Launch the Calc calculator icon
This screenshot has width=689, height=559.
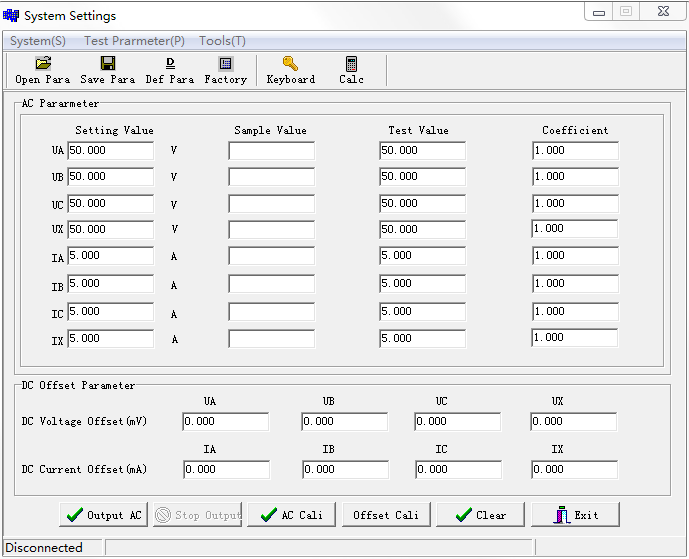[351, 64]
